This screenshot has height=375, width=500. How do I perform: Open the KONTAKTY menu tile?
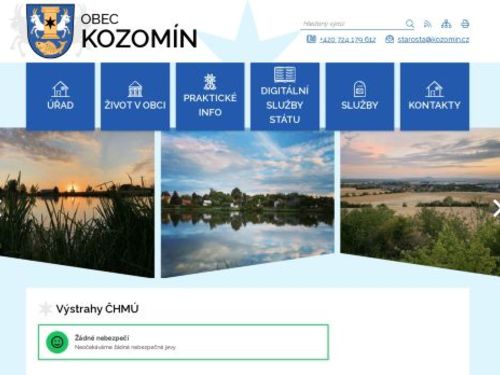pyautogui.click(x=435, y=96)
